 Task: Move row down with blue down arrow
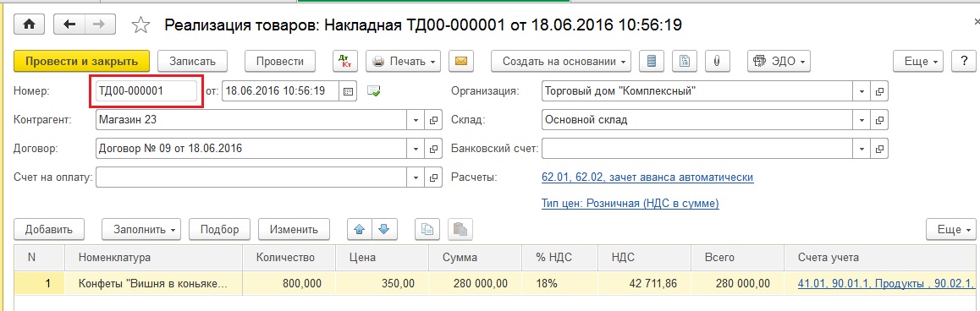(383, 229)
